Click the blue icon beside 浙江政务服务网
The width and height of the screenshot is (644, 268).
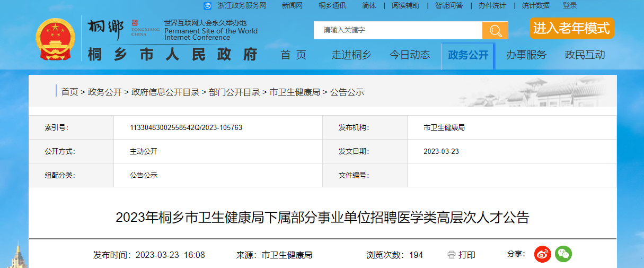[x=207, y=5]
